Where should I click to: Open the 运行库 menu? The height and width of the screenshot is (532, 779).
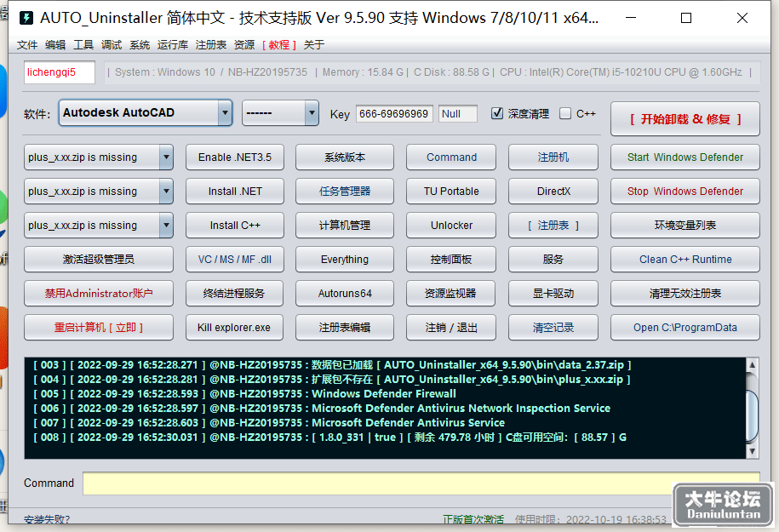click(x=173, y=45)
